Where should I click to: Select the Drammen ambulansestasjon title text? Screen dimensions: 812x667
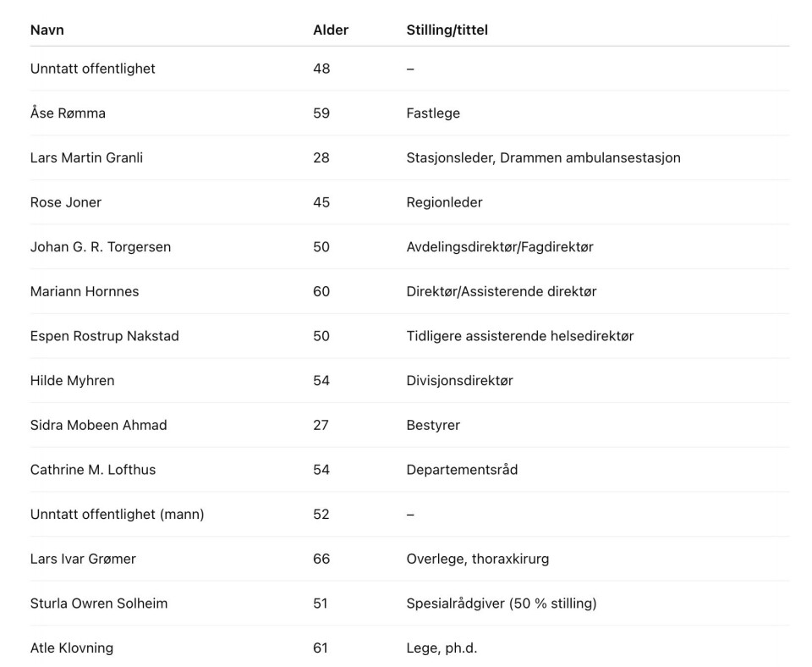(590, 157)
